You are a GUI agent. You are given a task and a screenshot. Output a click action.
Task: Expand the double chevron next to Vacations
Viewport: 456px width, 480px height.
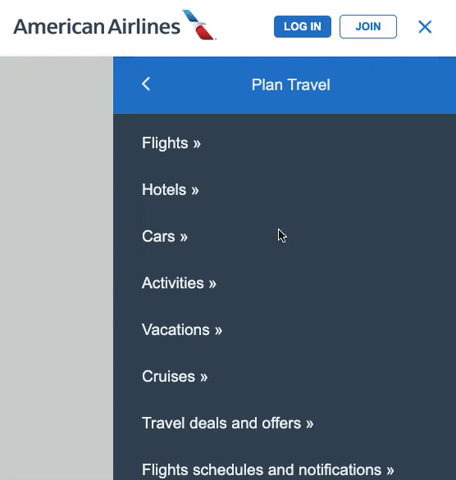pos(218,331)
